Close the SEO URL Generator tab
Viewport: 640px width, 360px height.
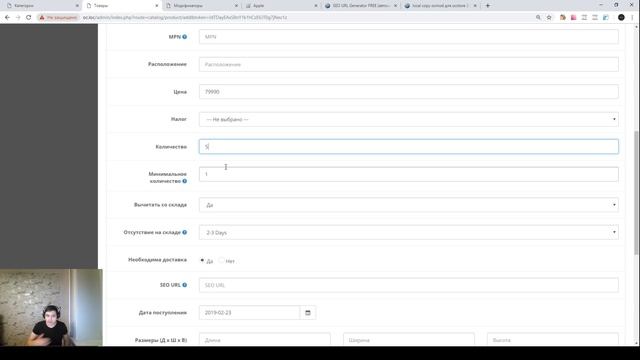point(396,6)
